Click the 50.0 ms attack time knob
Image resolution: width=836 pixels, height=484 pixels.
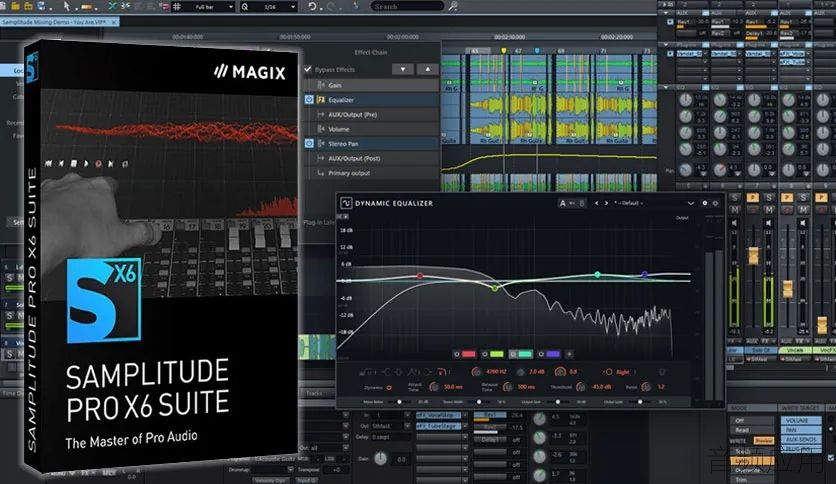[434, 386]
